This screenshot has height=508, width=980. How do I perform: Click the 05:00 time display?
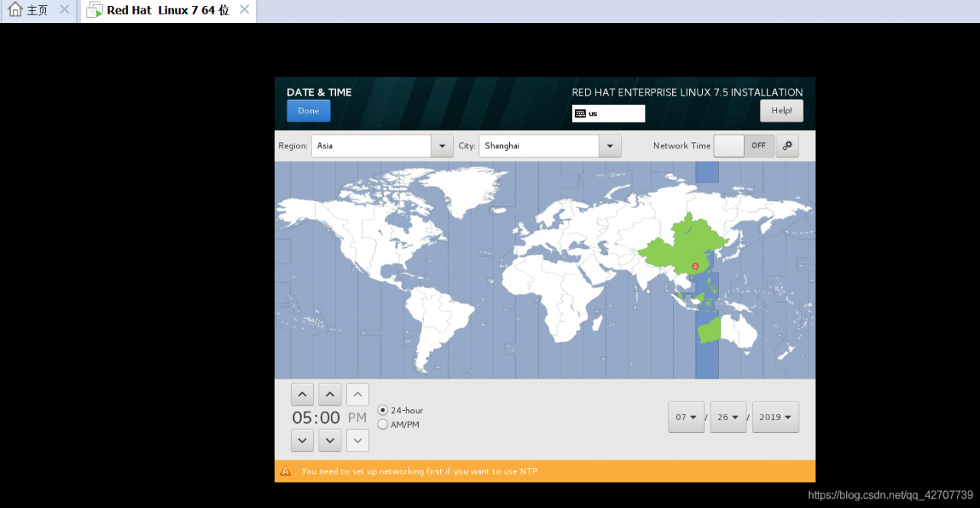[316, 418]
